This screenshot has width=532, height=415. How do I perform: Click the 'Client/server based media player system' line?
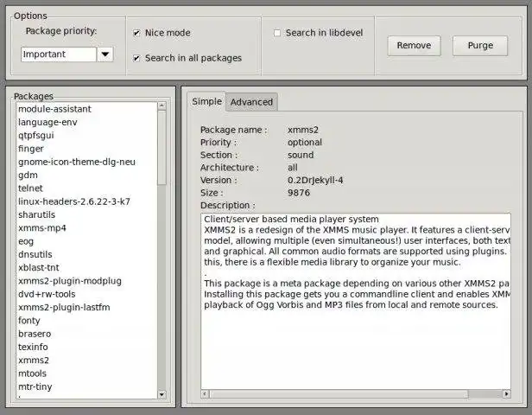(x=291, y=220)
